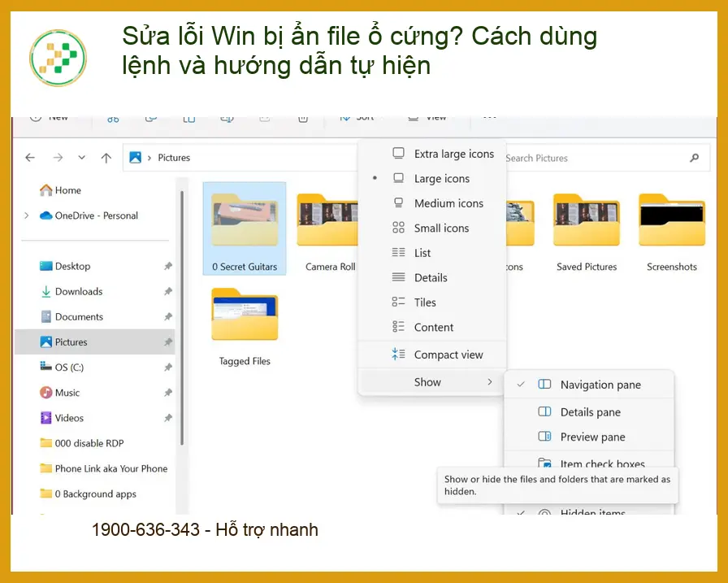Choose Large icons view
The height and width of the screenshot is (583, 728).
(432, 178)
